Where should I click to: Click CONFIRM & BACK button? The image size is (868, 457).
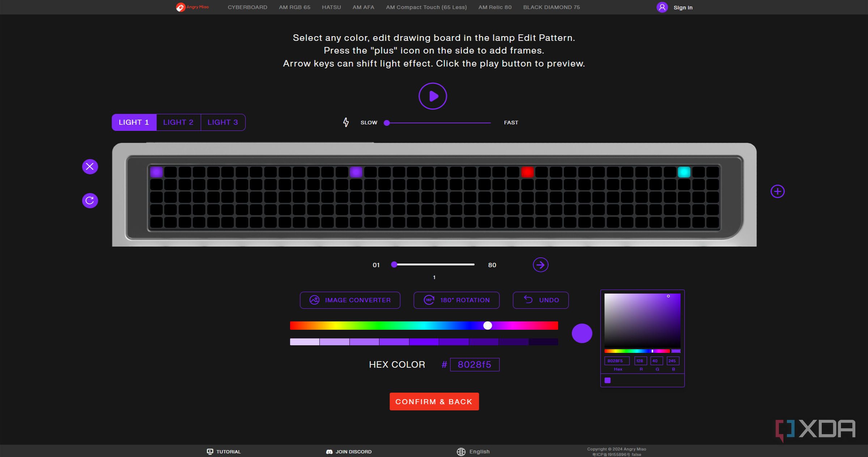click(434, 402)
